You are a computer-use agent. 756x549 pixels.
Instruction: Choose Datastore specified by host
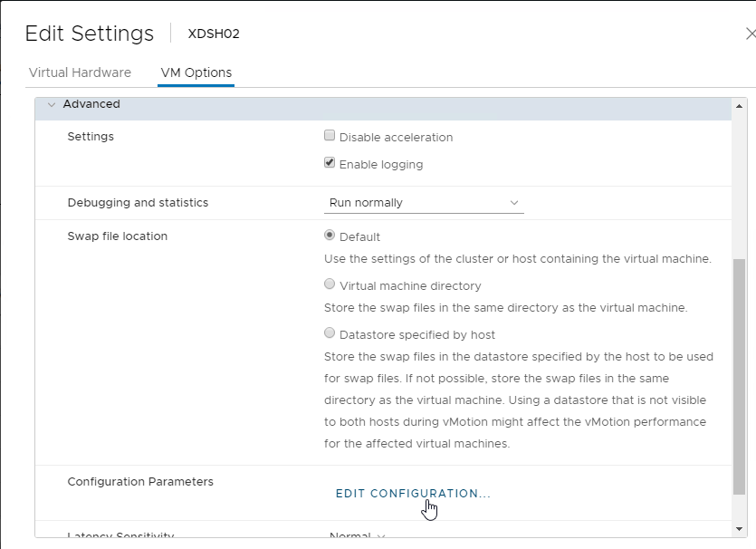pos(330,332)
